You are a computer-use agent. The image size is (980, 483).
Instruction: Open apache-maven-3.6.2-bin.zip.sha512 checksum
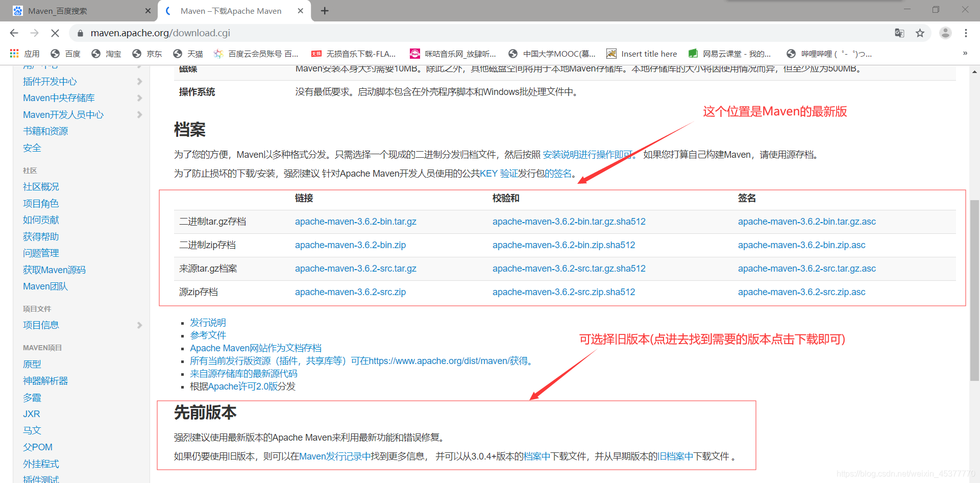pyautogui.click(x=564, y=245)
